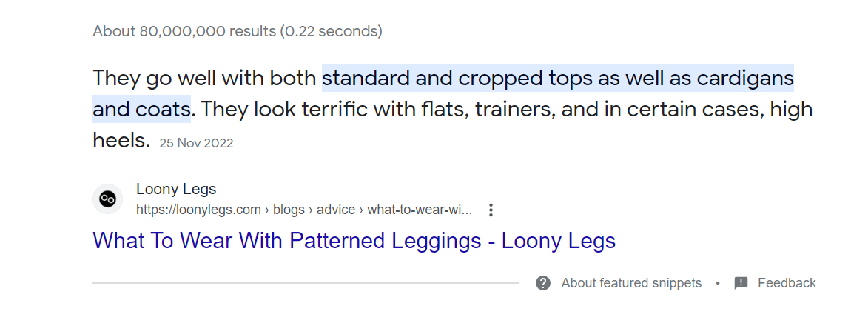The height and width of the screenshot is (326, 868).
Task: Open About featured snippets
Action: pos(631,283)
